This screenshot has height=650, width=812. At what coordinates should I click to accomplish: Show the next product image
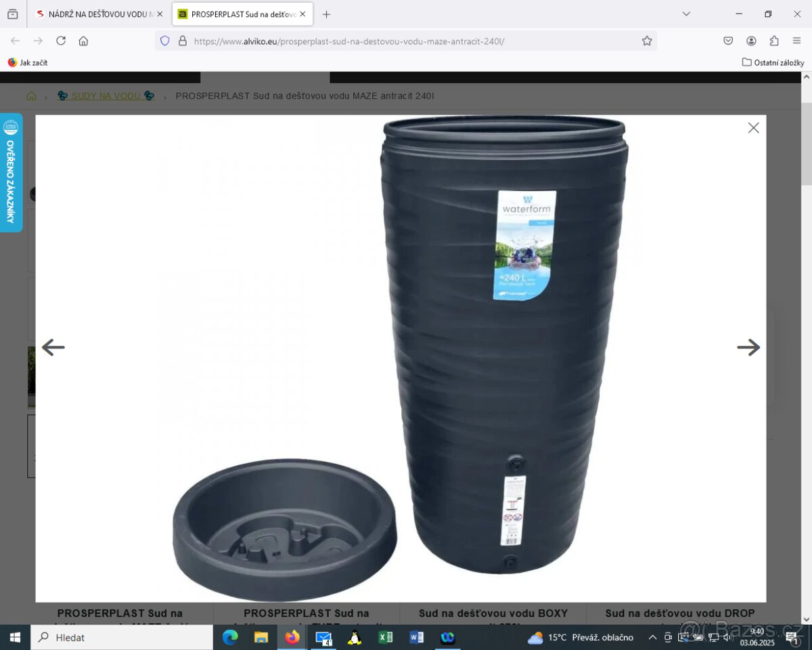click(748, 347)
